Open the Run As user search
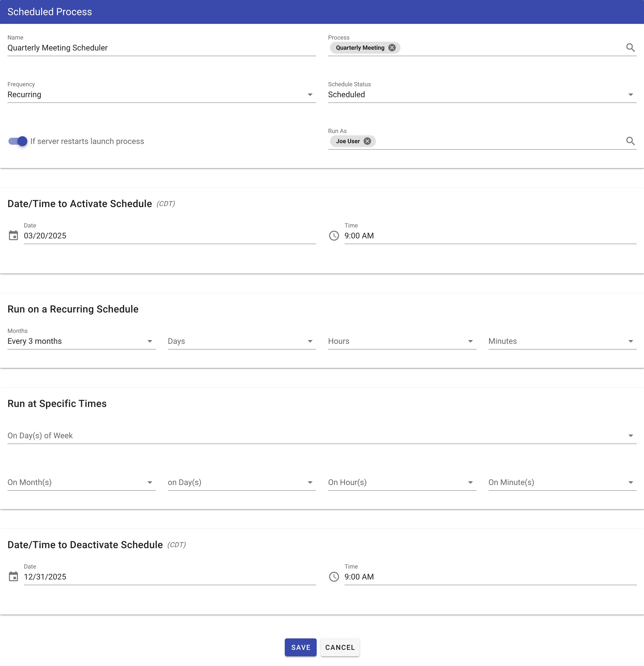 tap(631, 141)
